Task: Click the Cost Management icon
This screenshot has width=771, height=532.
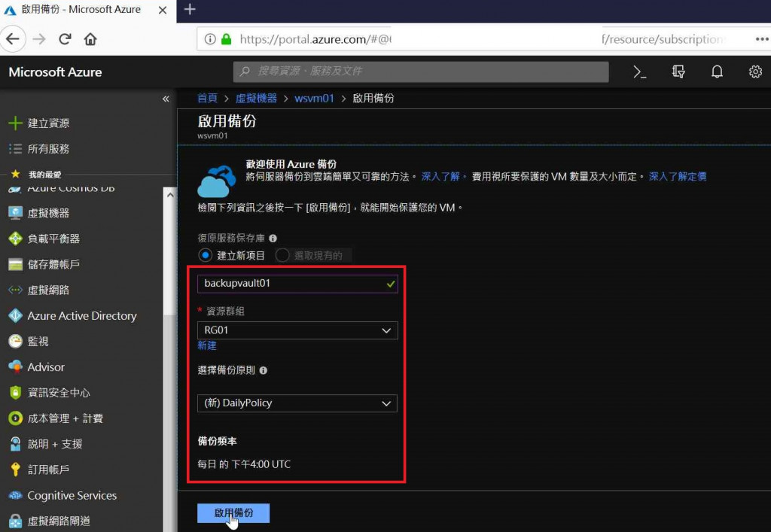Action: coord(15,418)
